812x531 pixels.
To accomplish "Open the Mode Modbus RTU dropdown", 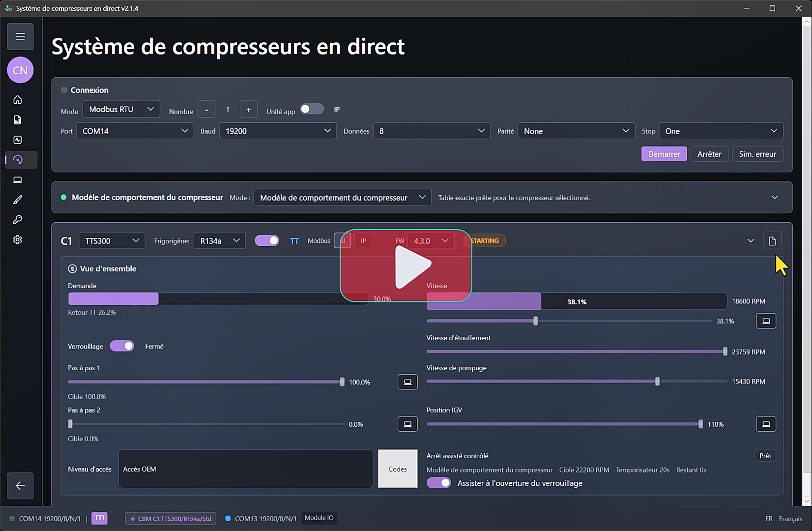I will pyautogui.click(x=121, y=109).
